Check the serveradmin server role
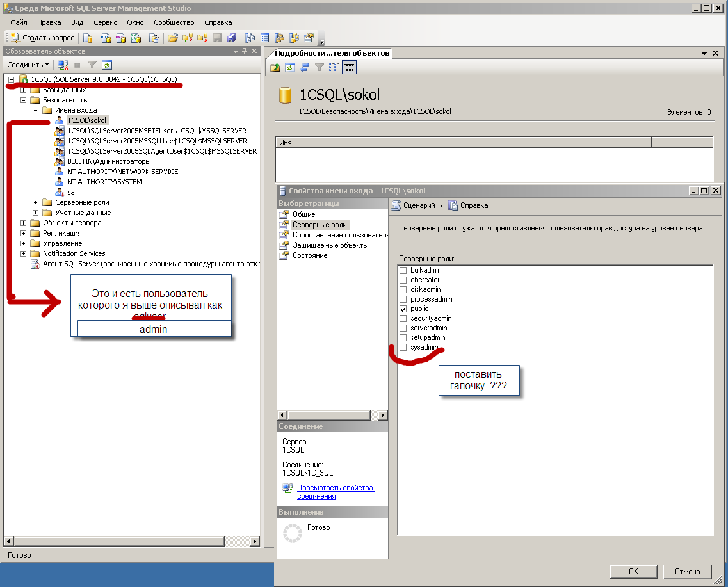 [x=403, y=328]
